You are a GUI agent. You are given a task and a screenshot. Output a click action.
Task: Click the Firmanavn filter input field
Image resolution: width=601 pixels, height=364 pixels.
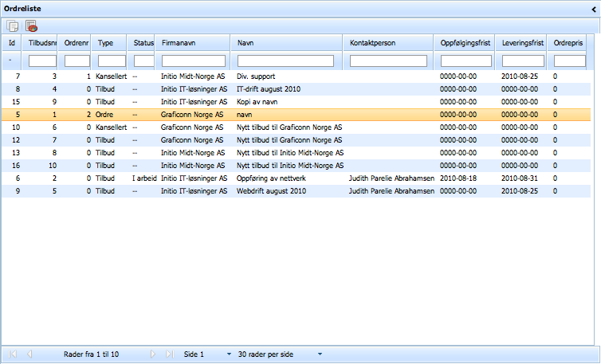(x=193, y=61)
